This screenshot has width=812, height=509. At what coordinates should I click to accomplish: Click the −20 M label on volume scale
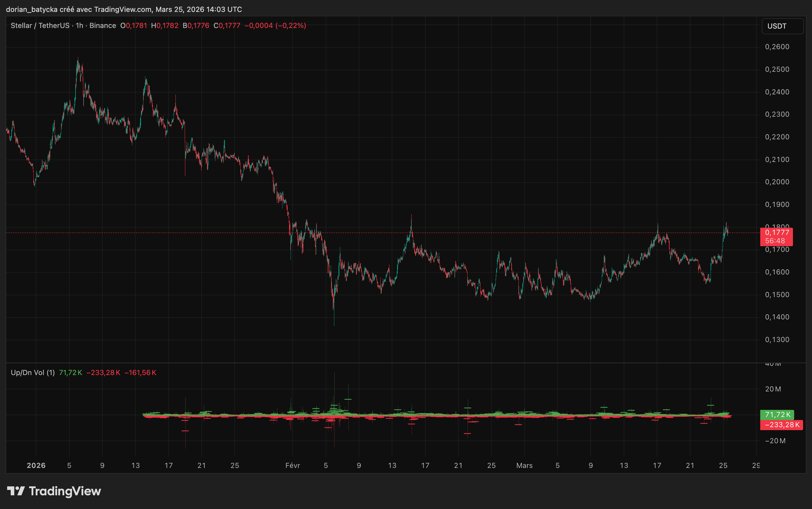pos(775,441)
